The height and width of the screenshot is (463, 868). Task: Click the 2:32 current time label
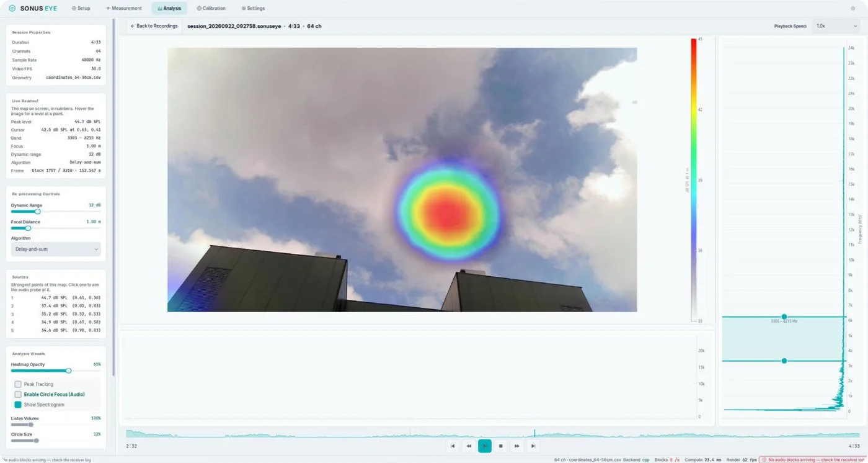point(131,446)
